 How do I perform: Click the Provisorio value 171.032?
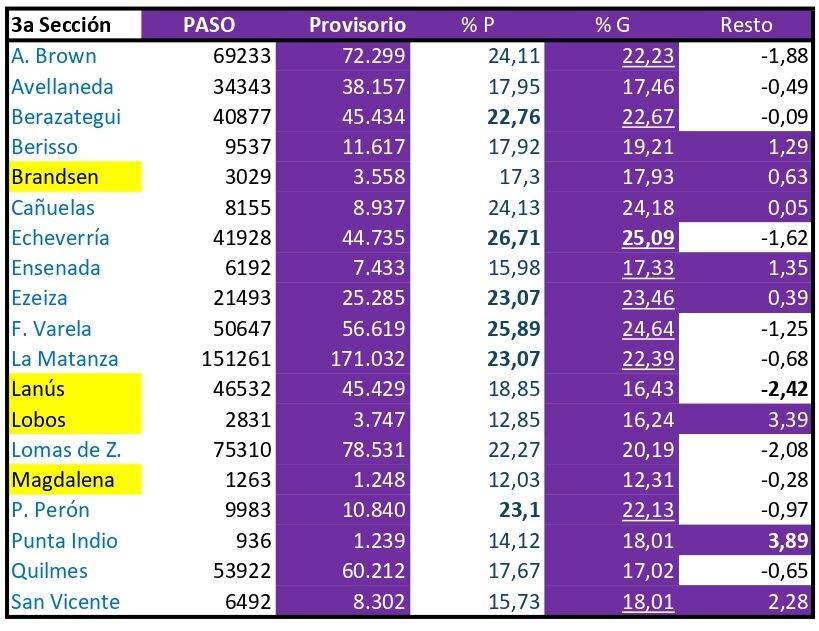[x=364, y=359]
